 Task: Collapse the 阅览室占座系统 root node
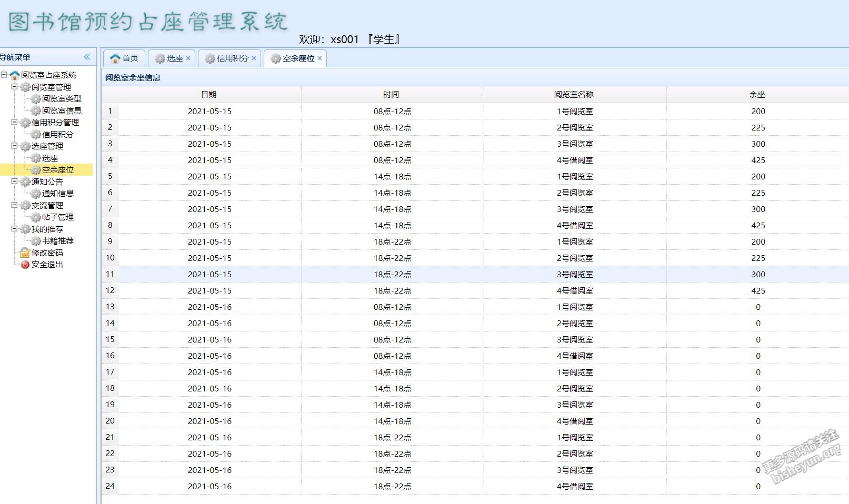[4, 75]
